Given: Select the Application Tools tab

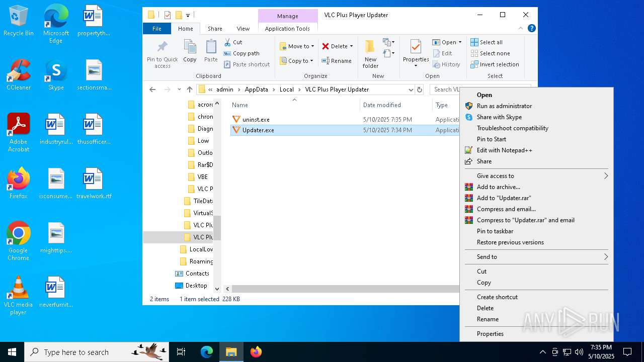Looking at the screenshot, I should (287, 29).
